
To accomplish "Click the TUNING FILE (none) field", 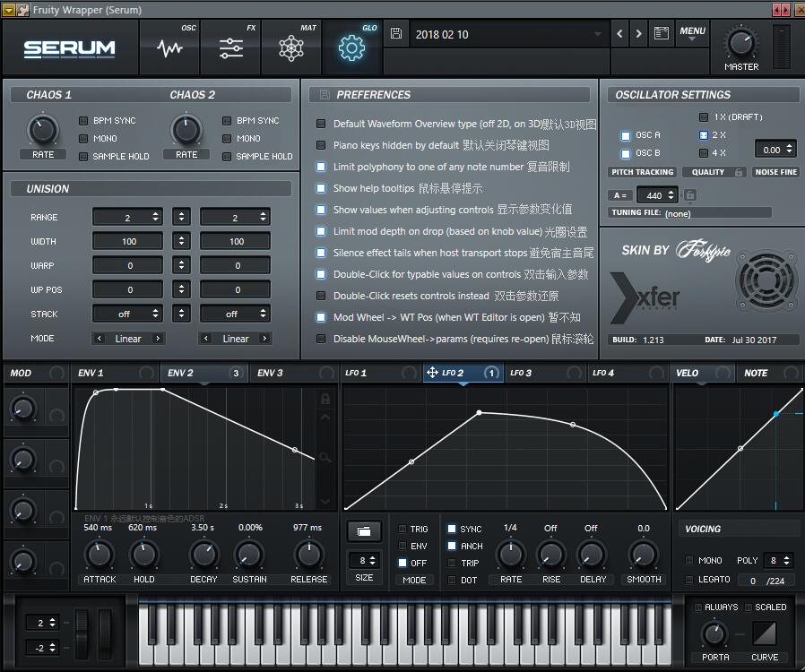I will [x=690, y=213].
